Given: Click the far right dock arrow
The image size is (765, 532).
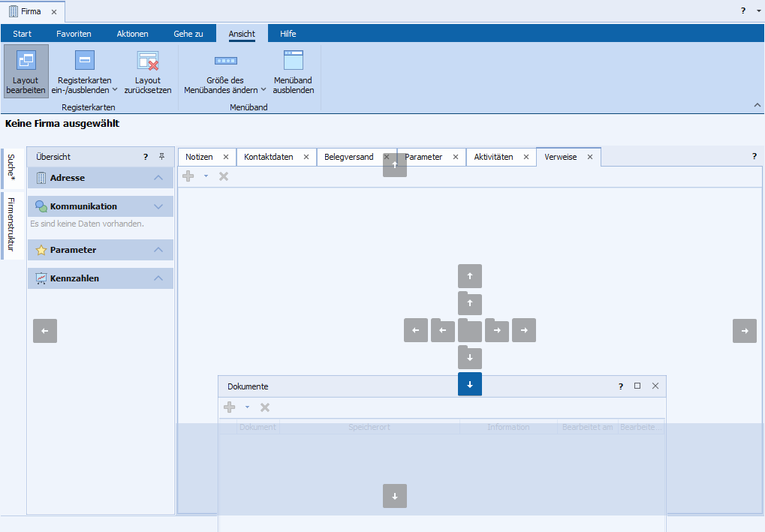Looking at the screenshot, I should (745, 331).
